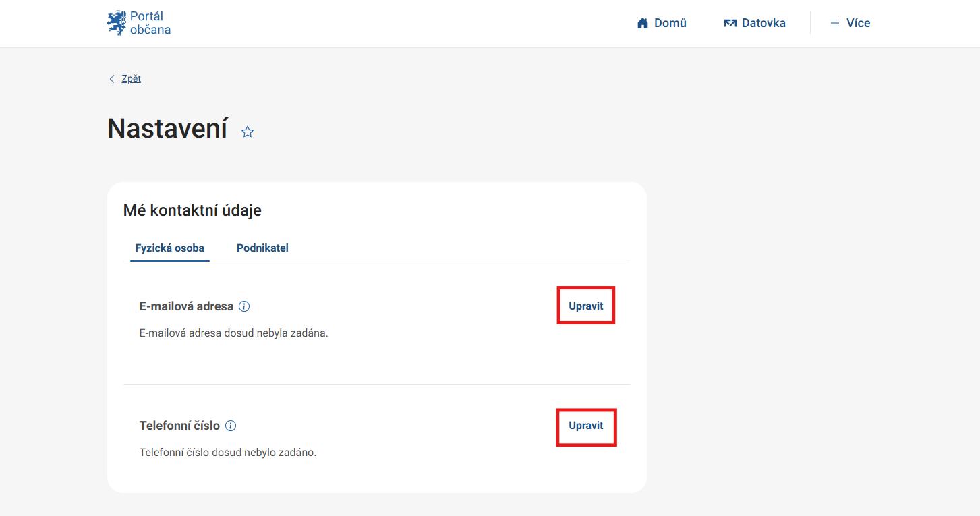Image resolution: width=980 pixels, height=516 pixels.
Task: Show info for E-mailová adresa
Action: (244, 306)
